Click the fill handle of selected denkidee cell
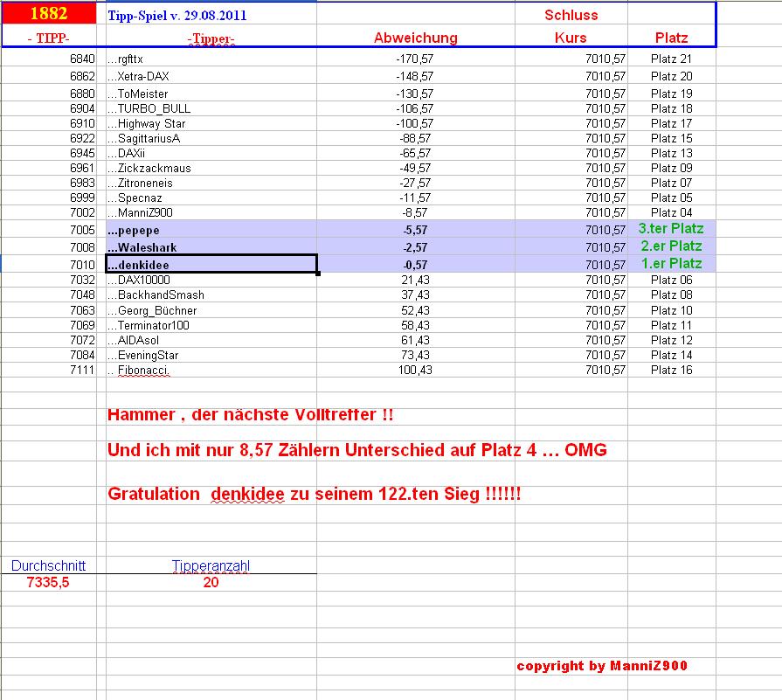The width and height of the screenshot is (782, 700). click(318, 273)
